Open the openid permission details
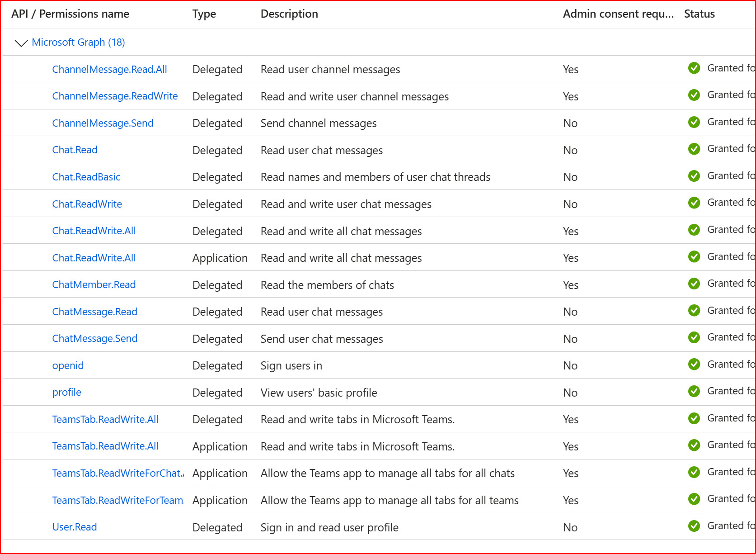756x554 pixels. click(x=68, y=365)
